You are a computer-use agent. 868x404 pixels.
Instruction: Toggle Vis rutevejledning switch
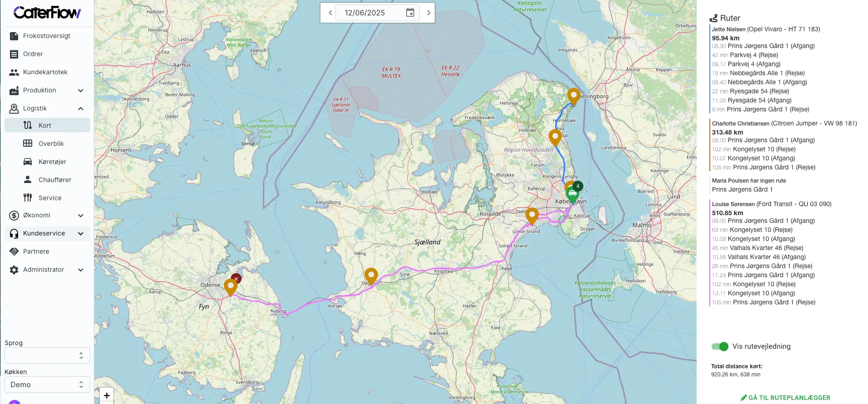(x=720, y=346)
